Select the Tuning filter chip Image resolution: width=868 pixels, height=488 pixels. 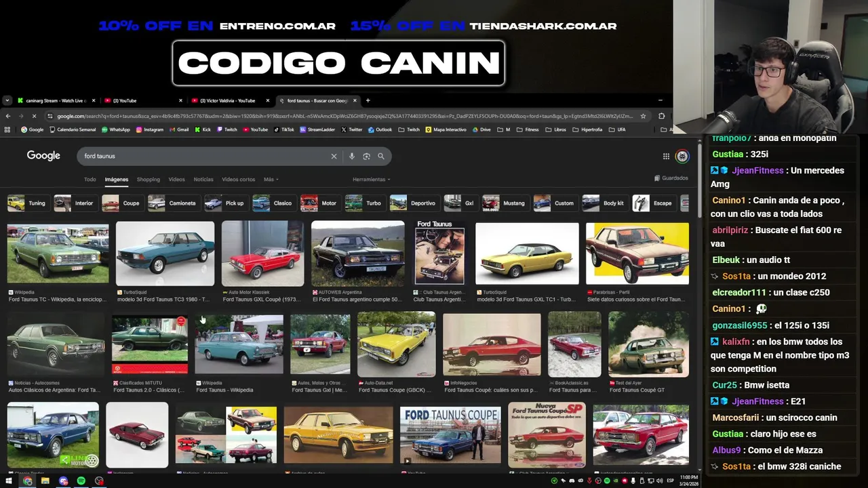(x=27, y=203)
